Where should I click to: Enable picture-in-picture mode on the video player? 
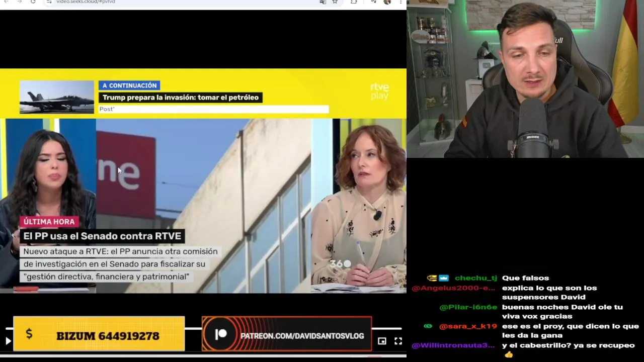tap(382, 341)
